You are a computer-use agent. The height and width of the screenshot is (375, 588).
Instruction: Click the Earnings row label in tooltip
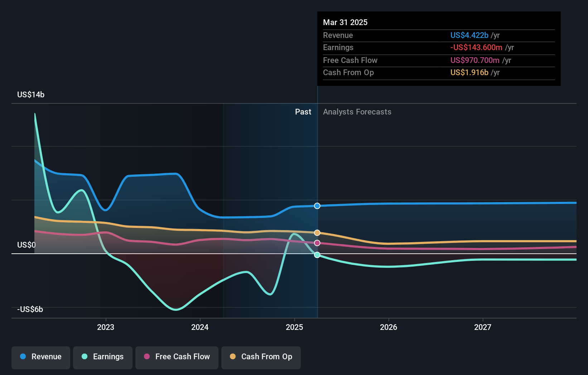[338, 48]
